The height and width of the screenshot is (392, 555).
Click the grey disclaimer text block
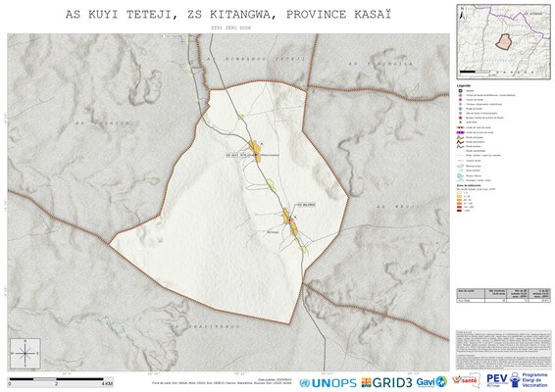503,351
